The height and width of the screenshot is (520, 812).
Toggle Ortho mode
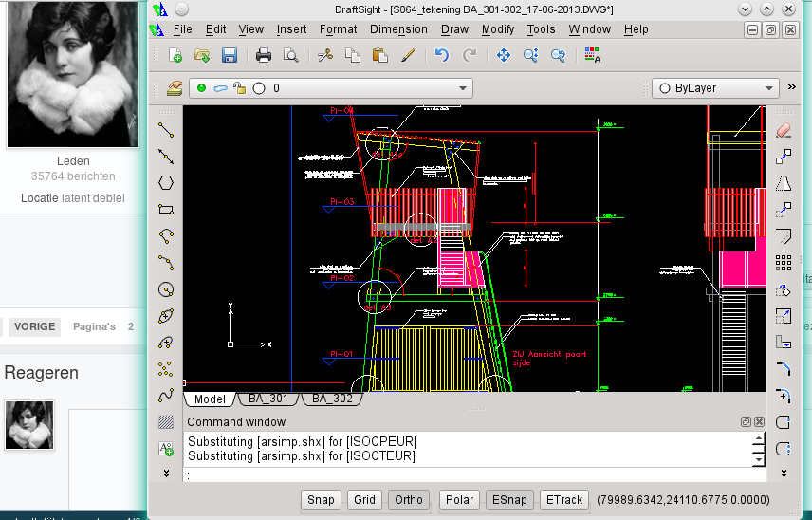(409, 500)
